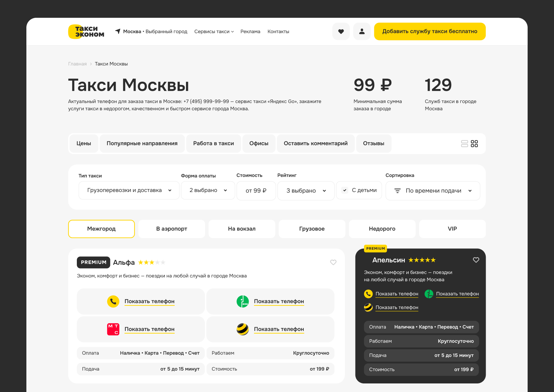The image size is (554, 392).
Task: Click the Такси Москвы breadcrumb text
Action: pos(111,64)
